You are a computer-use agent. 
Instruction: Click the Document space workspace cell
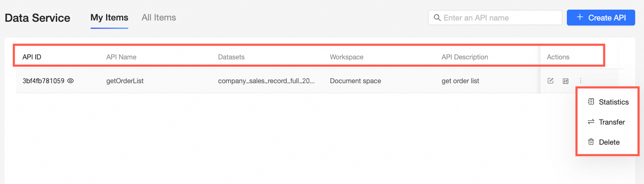coord(355,81)
